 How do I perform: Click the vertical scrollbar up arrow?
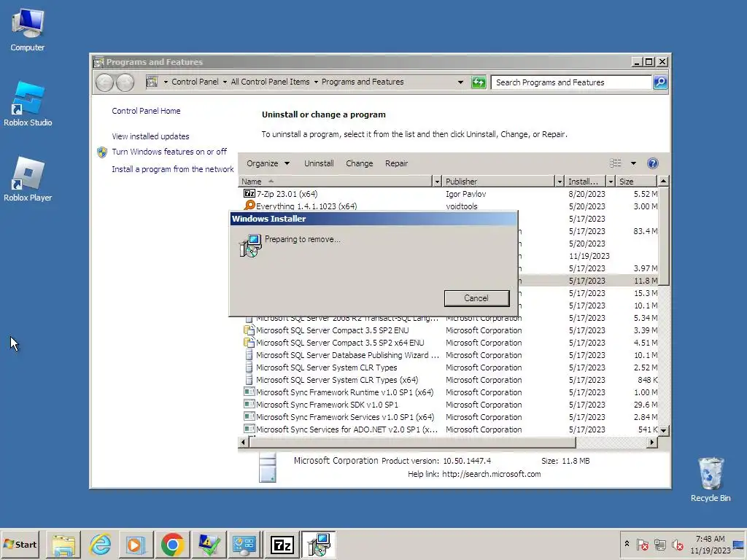coord(663,181)
